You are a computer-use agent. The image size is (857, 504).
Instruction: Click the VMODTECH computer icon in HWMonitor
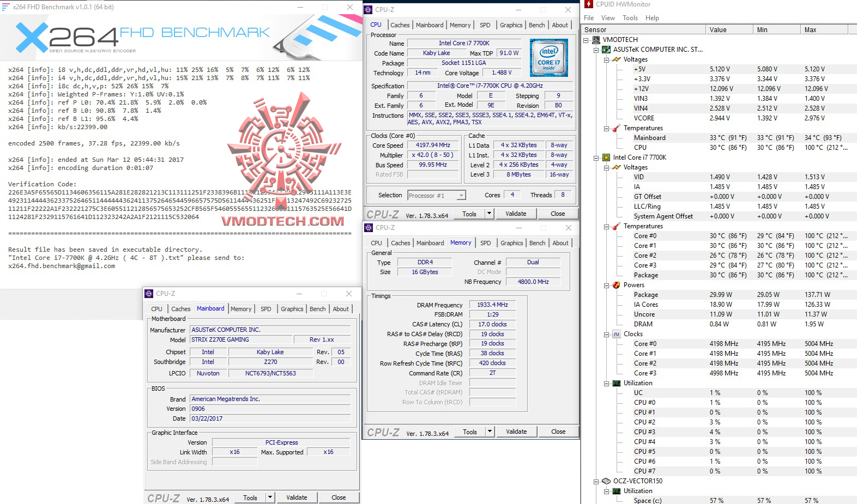(596, 40)
